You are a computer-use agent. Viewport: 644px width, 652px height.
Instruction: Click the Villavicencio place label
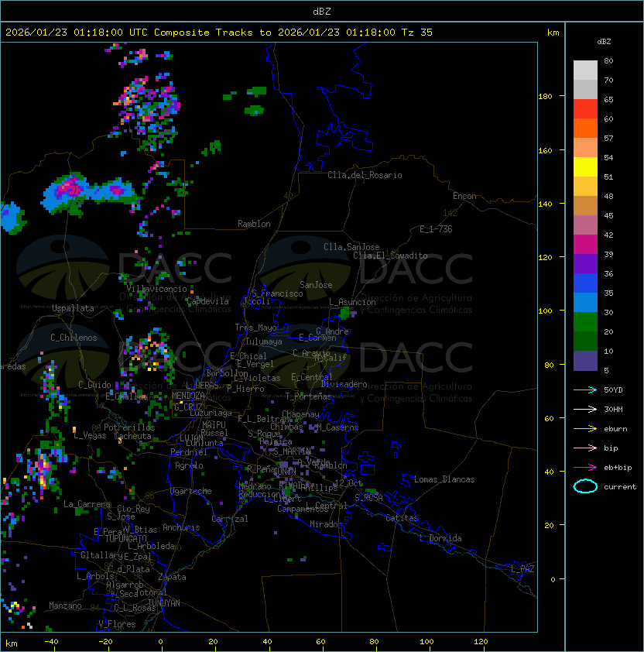[x=156, y=289]
